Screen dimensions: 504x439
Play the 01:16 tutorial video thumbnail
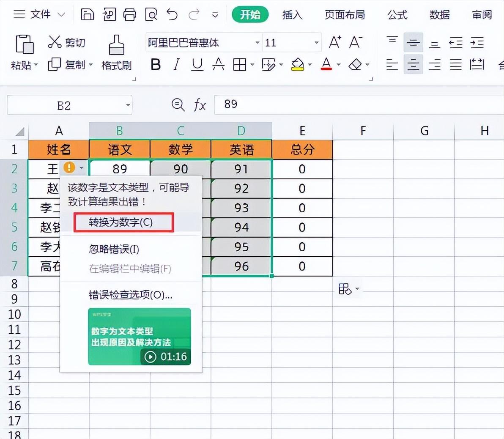pos(140,336)
